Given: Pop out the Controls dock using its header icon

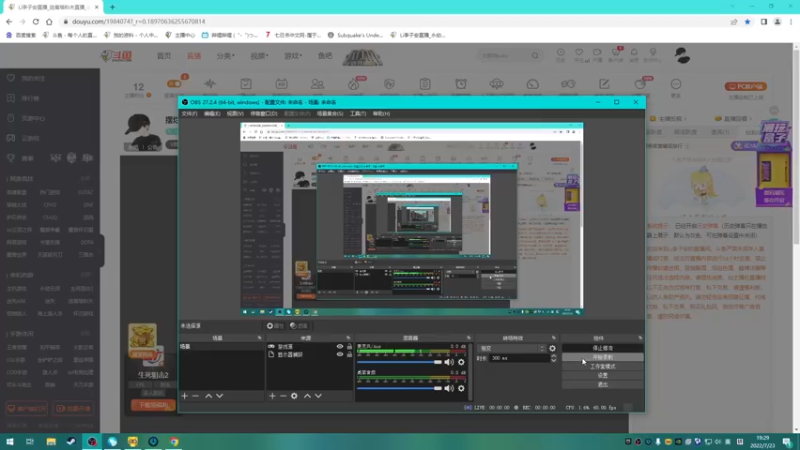Looking at the screenshot, I should click(640, 338).
